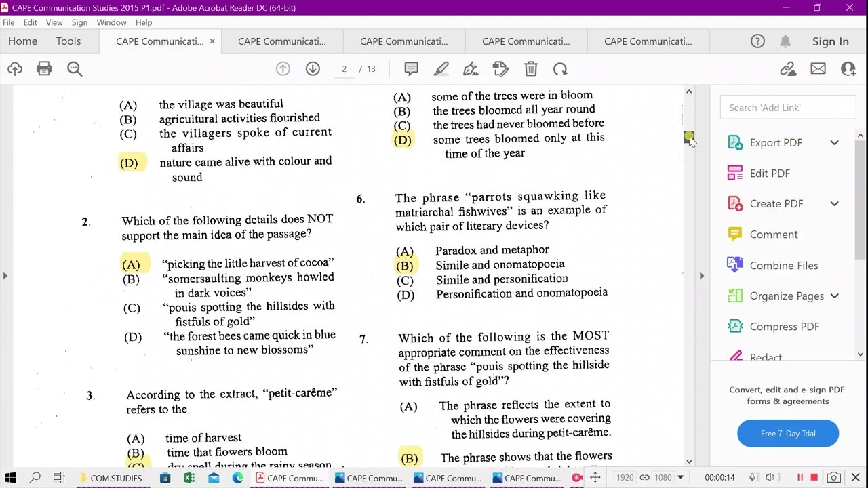Click the recorder height field showing 1080
868x488 pixels.
tap(663, 478)
